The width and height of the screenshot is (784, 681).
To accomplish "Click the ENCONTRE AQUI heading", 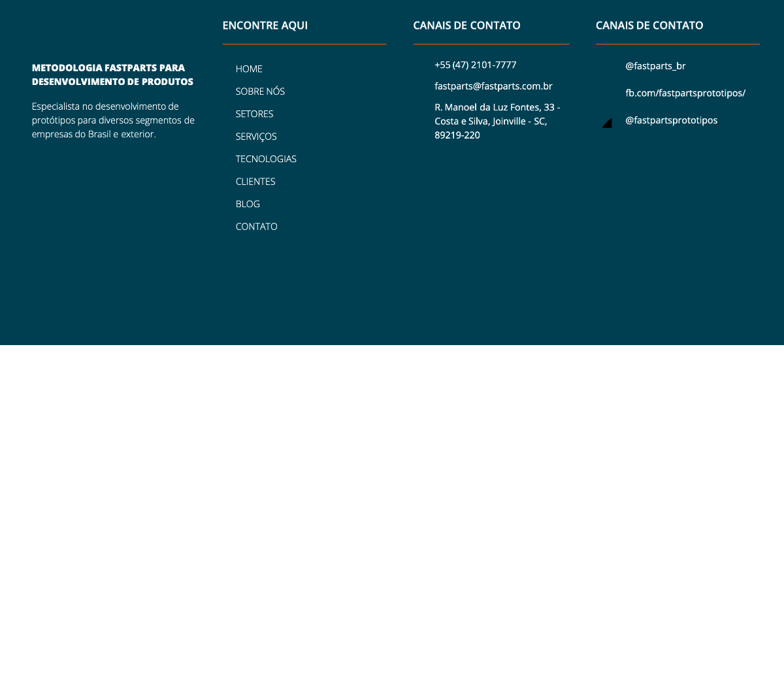I will [x=265, y=25].
